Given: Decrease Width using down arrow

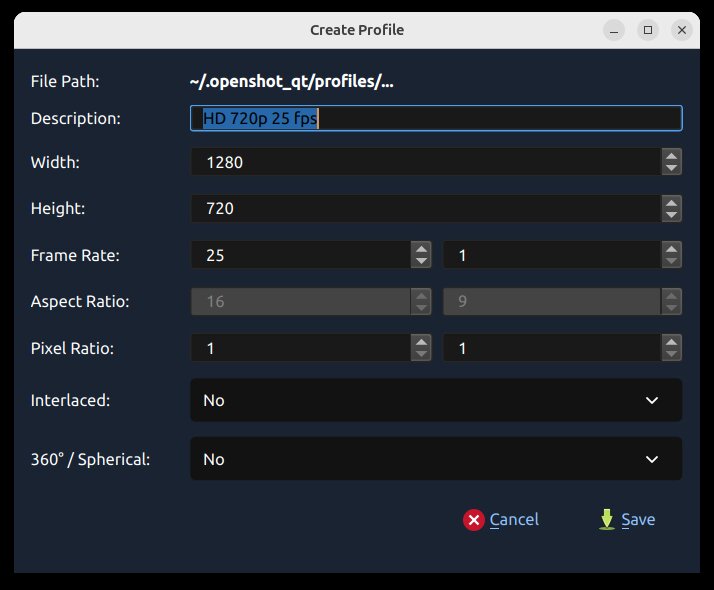Looking at the screenshot, I should [672, 168].
